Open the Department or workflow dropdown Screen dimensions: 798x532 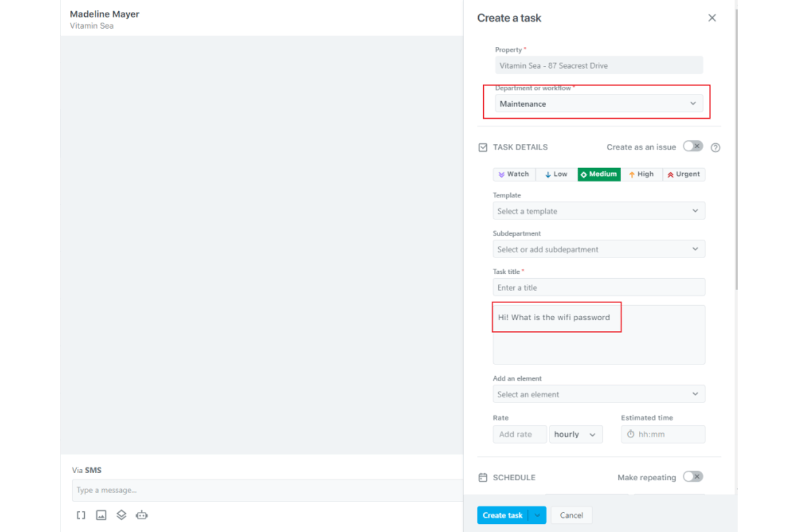pos(599,103)
